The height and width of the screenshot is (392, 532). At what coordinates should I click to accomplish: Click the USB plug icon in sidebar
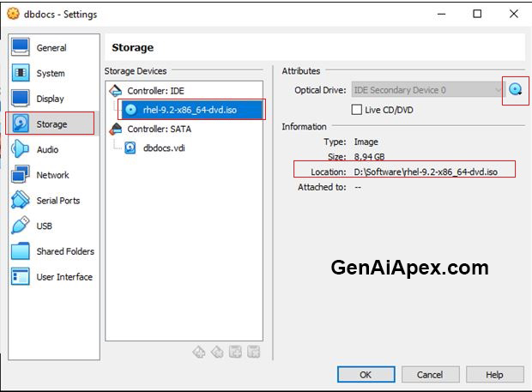tap(20, 225)
